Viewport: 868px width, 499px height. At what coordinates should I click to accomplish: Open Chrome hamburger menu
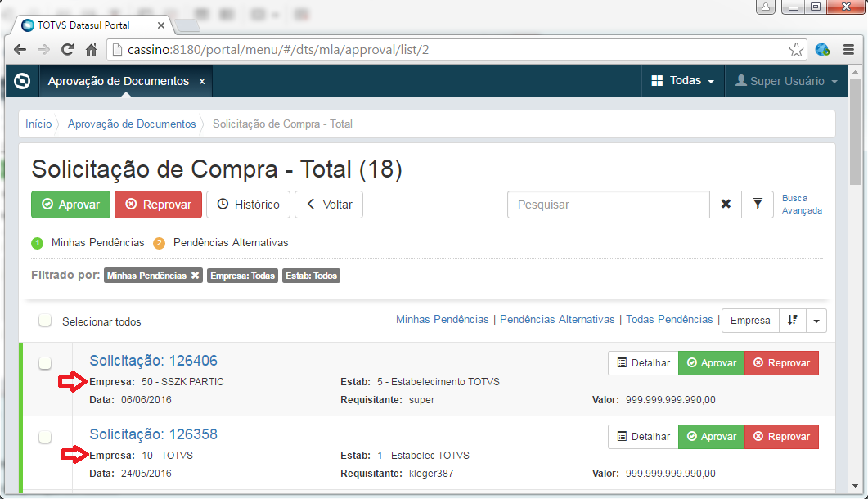pyautogui.click(x=848, y=50)
